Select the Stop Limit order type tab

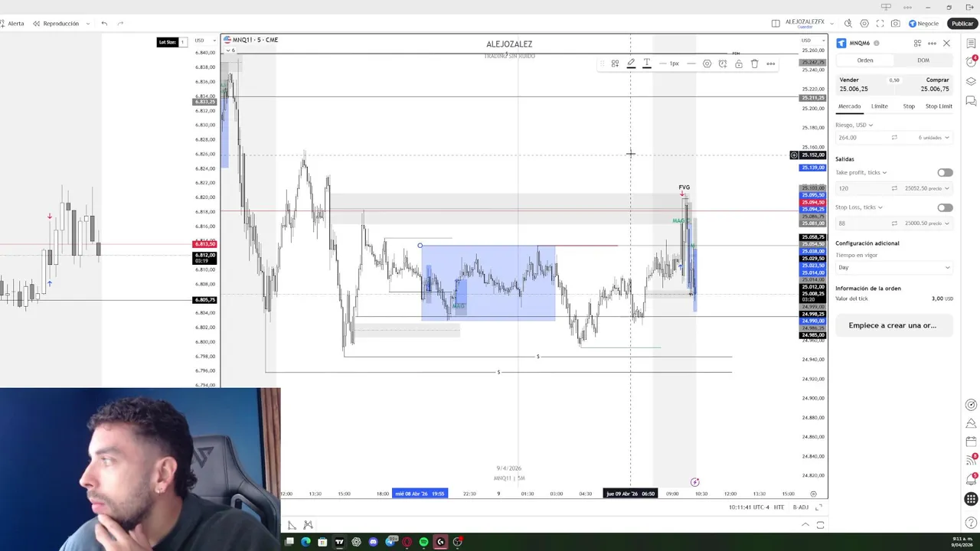[x=939, y=106]
